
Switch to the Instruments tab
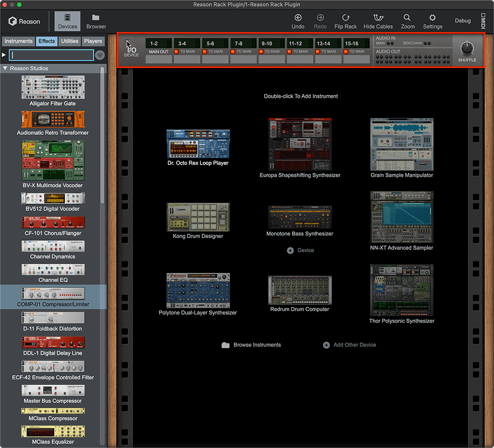pos(19,41)
